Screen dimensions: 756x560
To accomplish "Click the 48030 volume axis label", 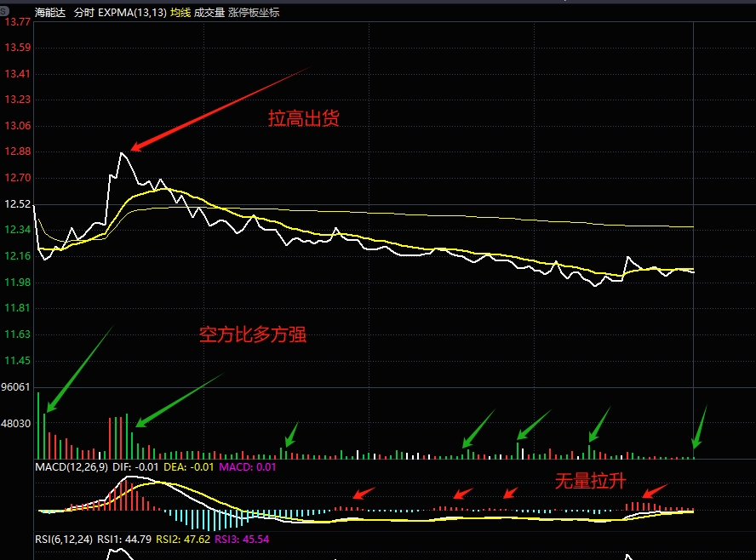I will (15, 424).
